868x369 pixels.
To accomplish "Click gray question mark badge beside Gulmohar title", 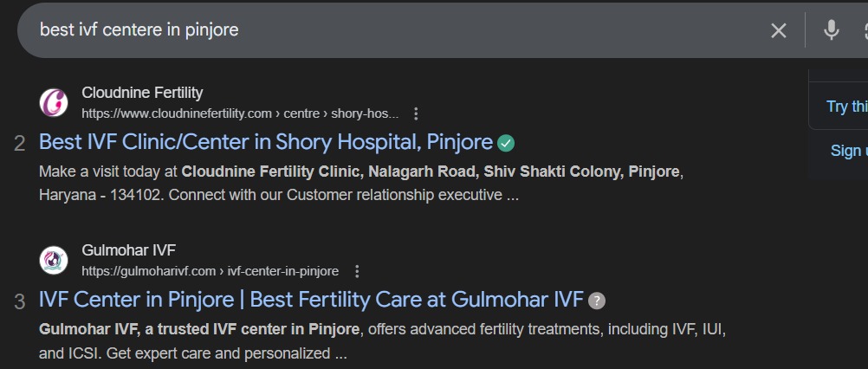I will 597,301.
